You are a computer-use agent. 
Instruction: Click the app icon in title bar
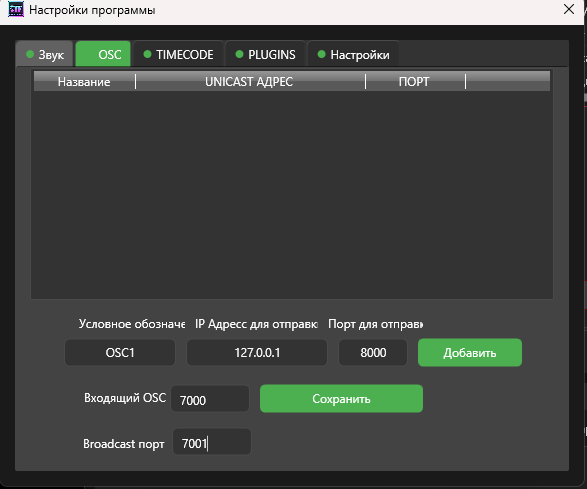point(16,10)
